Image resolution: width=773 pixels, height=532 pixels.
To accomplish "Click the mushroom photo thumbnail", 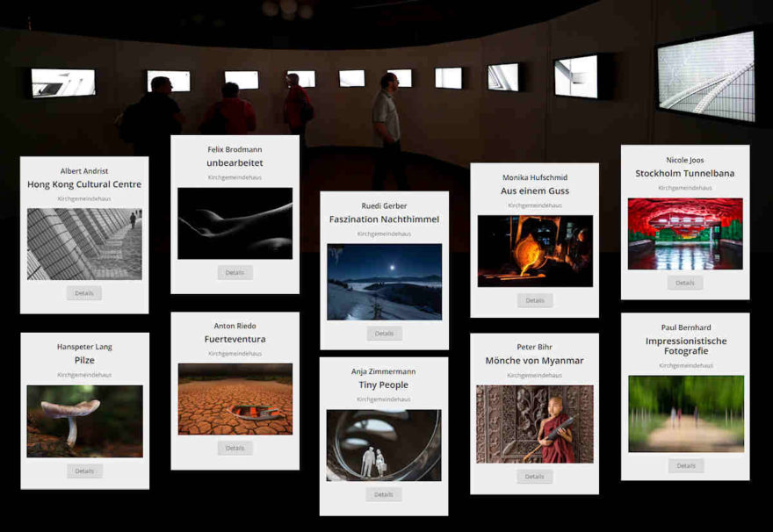I will [84, 421].
